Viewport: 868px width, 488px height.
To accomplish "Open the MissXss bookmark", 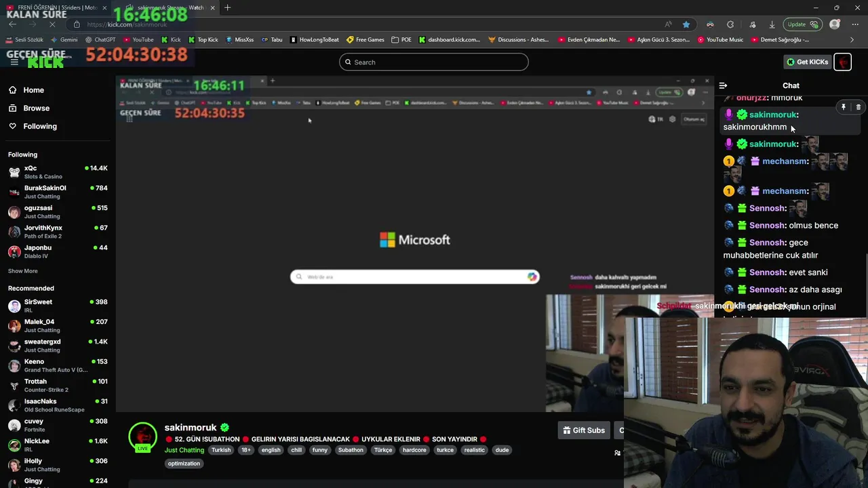I will click(239, 39).
